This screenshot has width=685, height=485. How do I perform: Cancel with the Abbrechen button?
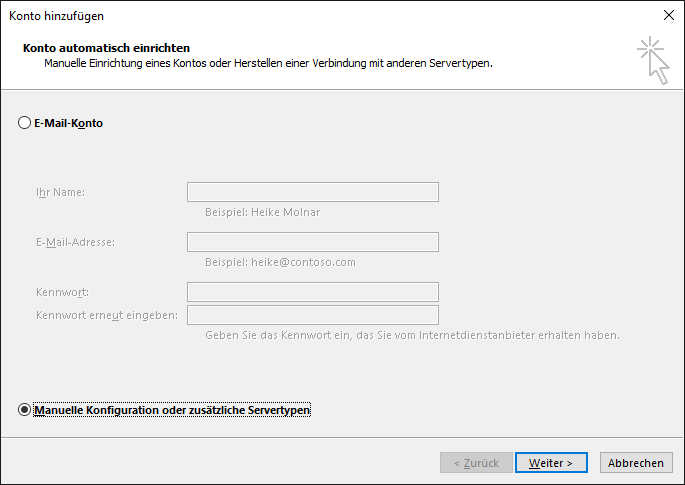point(636,463)
